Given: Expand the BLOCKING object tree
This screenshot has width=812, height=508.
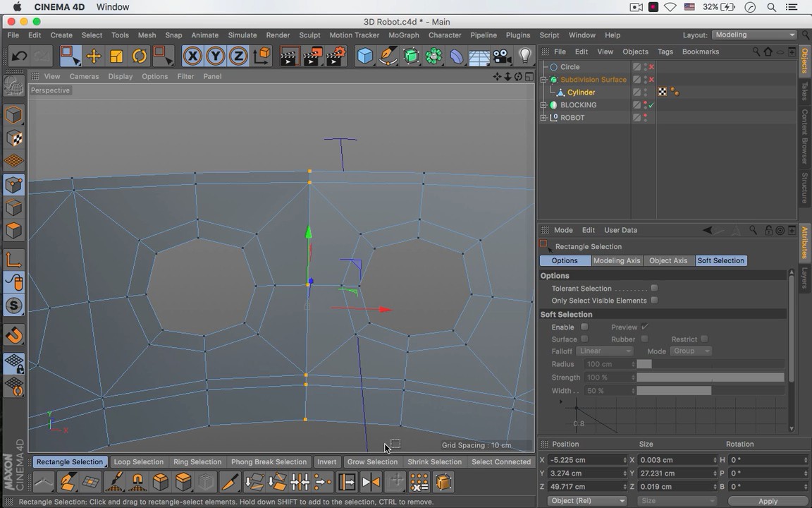Looking at the screenshot, I should [x=543, y=105].
